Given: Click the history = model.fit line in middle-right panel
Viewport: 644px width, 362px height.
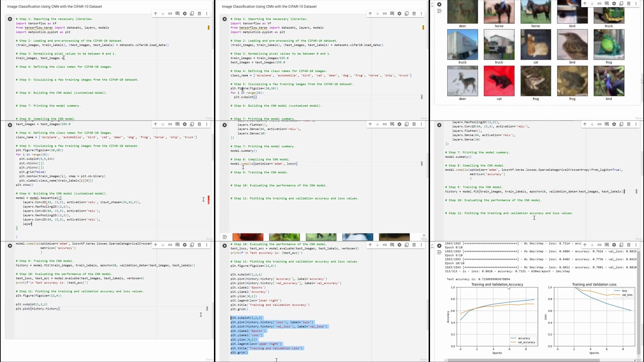Looking at the screenshot, I should click(535, 192).
